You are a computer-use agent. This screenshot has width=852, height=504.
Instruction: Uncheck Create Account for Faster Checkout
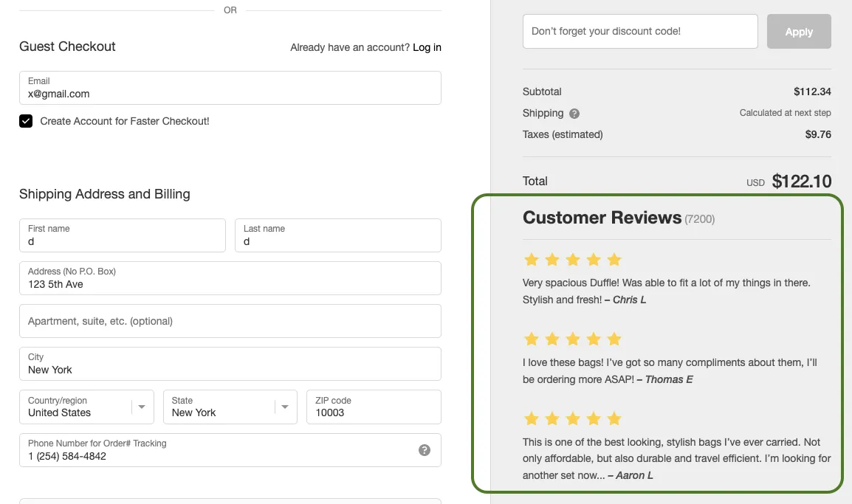(26, 121)
